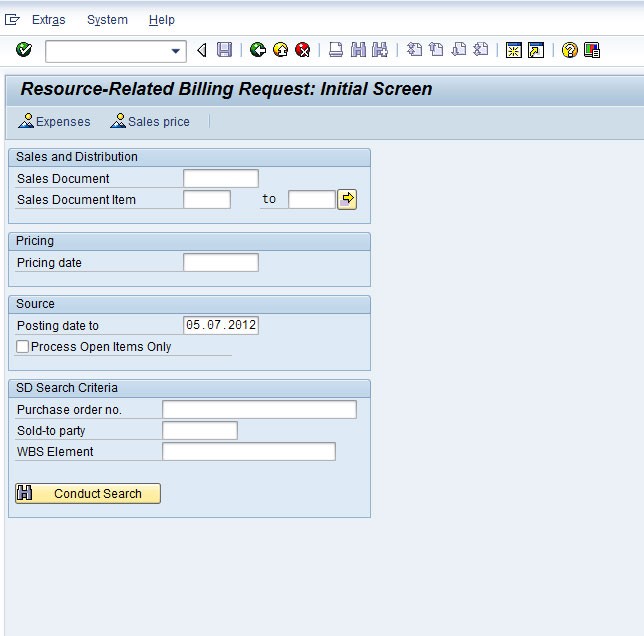Click the First Page icon

tap(414, 50)
